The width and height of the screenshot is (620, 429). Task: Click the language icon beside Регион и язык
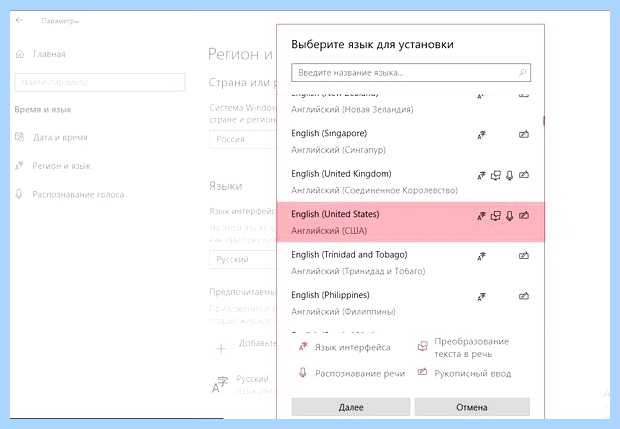[19, 165]
